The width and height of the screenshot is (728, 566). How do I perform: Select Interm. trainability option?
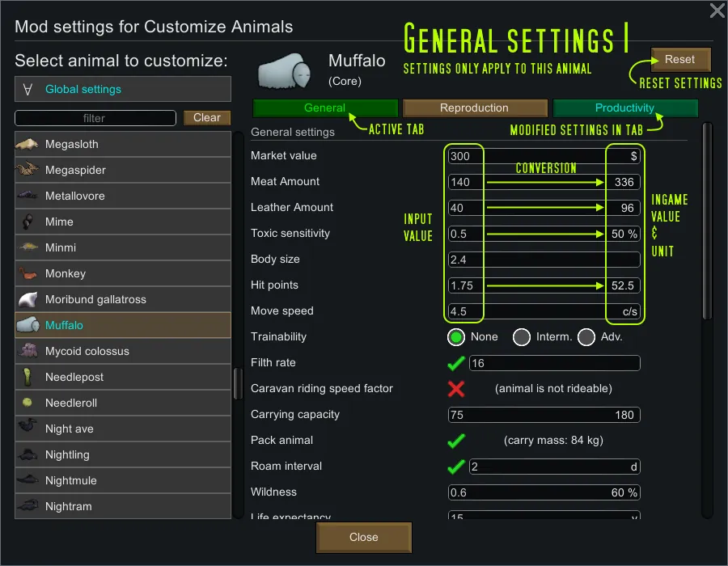point(522,337)
